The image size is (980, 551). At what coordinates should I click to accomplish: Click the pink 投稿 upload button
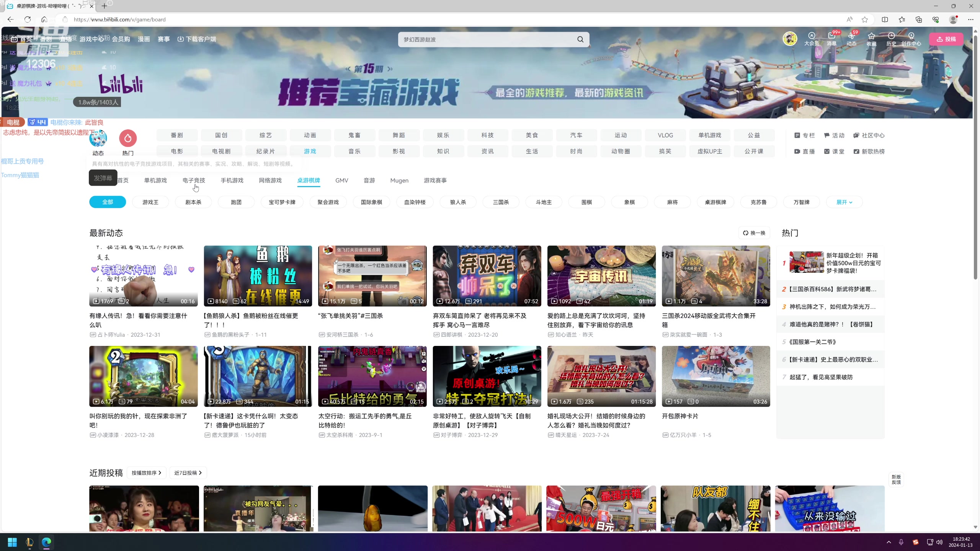[x=946, y=39]
